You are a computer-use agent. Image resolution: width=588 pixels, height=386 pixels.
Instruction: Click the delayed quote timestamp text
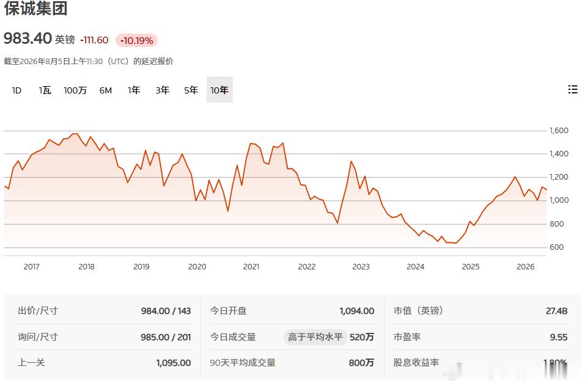coord(89,61)
